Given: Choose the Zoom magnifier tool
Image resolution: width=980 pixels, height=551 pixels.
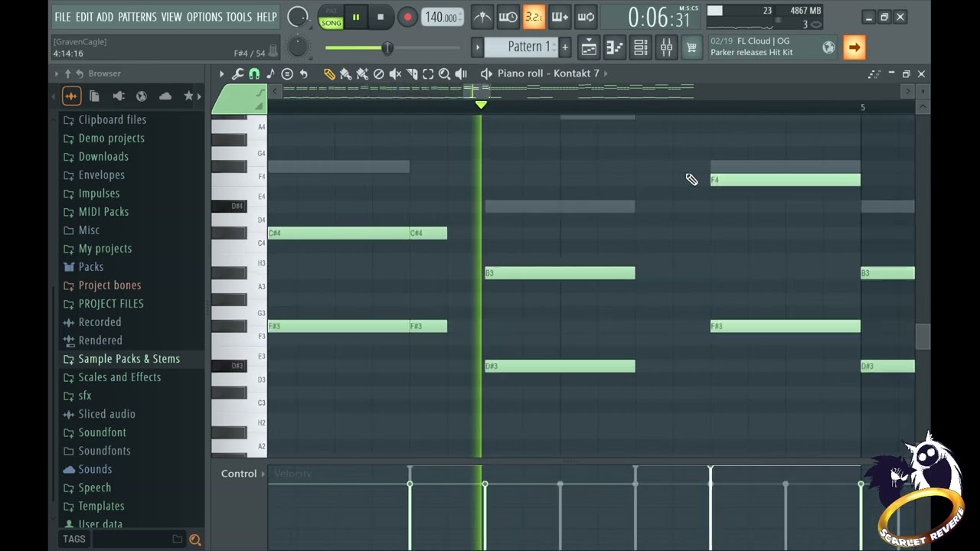Looking at the screenshot, I should coord(444,73).
